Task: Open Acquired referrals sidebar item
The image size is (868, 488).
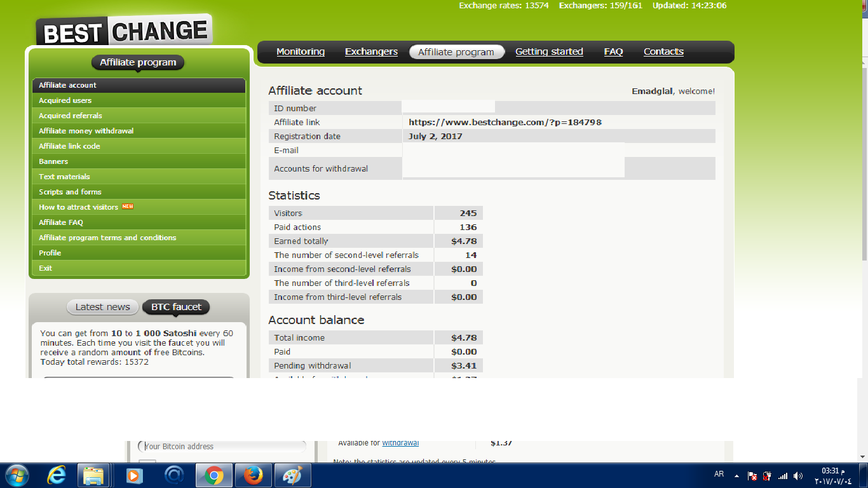Action: [139, 116]
